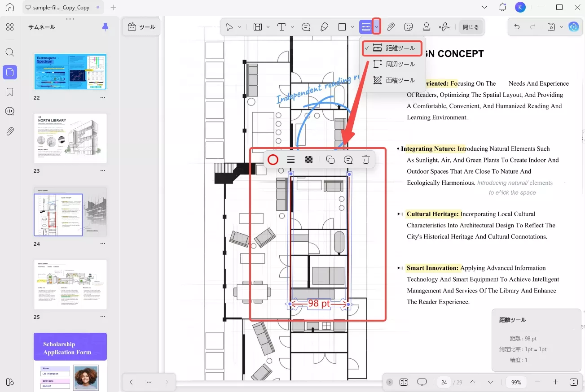The height and width of the screenshot is (392, 585).
Task: Open bookmarks panel in left sidebar
Action: [x=10, y=92]
